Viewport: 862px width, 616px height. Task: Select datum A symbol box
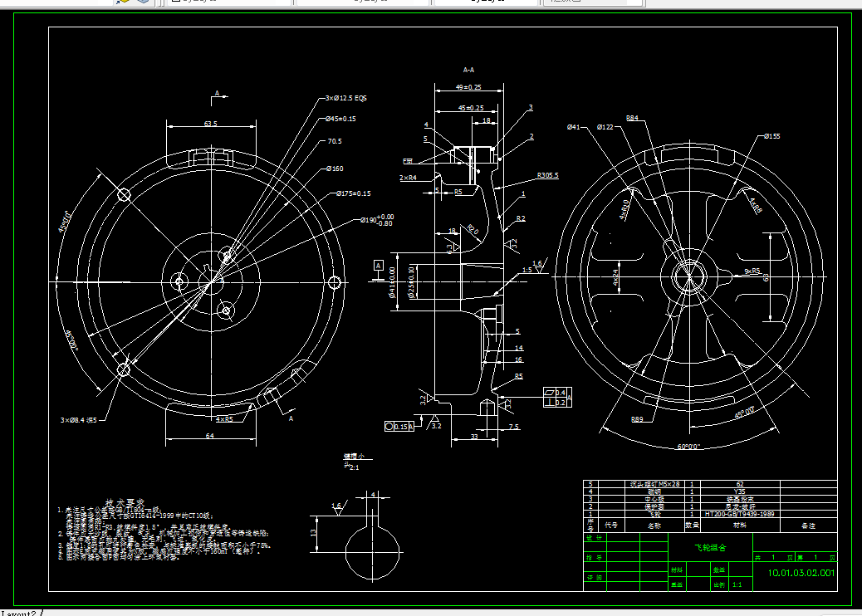click(x=378, y=266)
